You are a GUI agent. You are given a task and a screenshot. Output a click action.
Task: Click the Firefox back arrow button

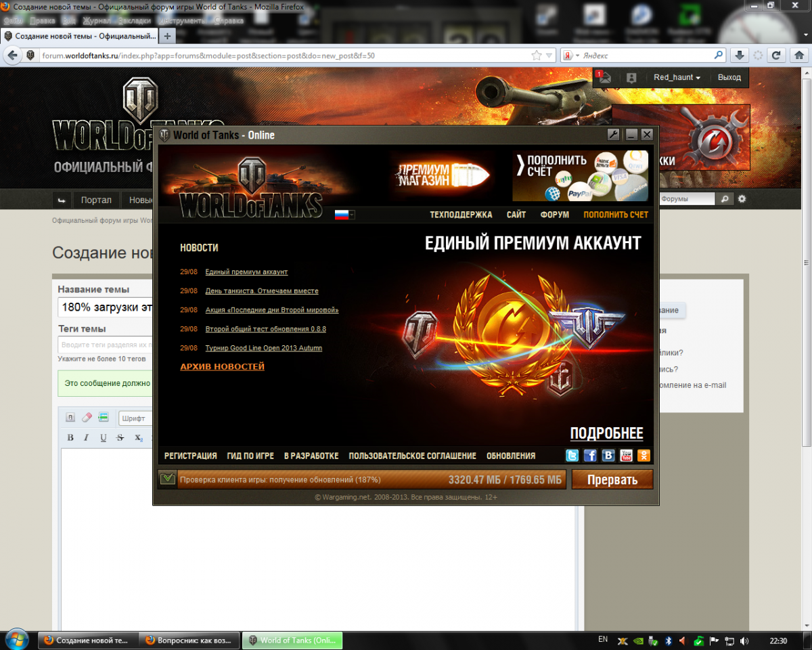tap(12, 56)
